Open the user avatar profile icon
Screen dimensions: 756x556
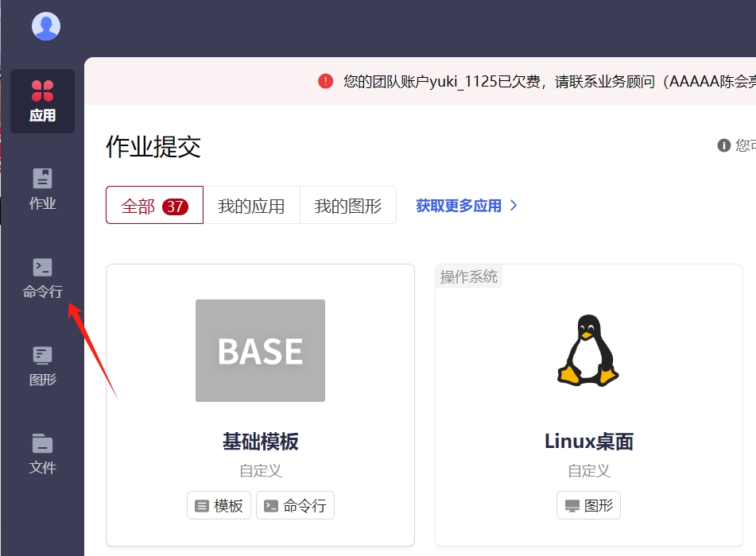(x=46, y=26)
